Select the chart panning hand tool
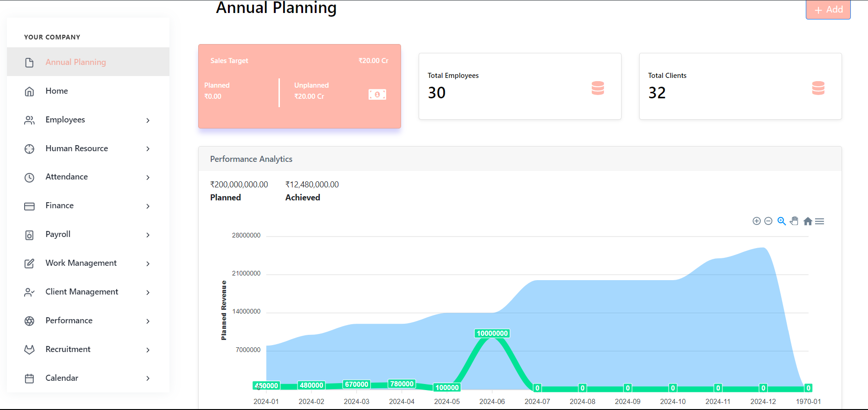The image size is (868, 410). [794, 221]
